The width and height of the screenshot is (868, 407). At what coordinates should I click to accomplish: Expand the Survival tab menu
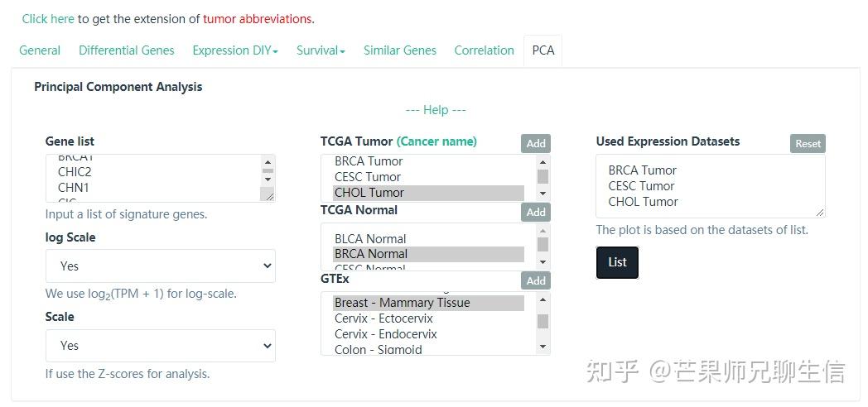[x=321, y=50]
